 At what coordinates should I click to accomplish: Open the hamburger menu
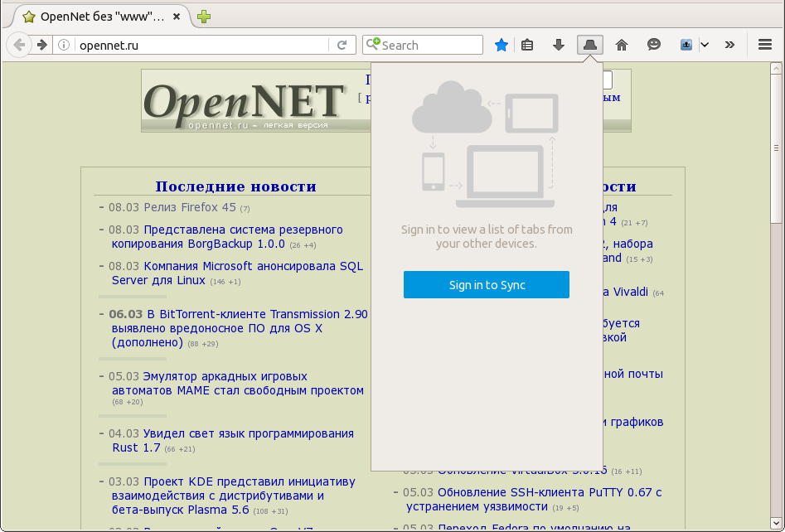(x=765, y=46)
